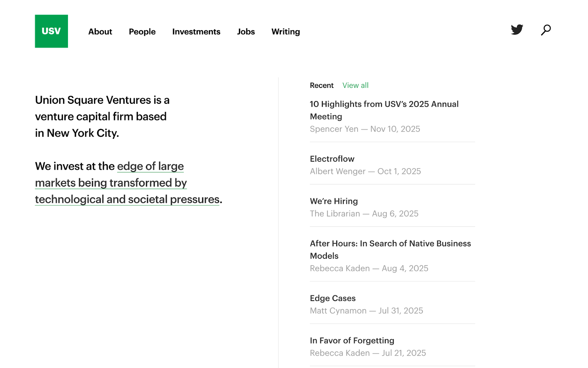Click the 'Union Square Ventures is a' intro text

(x=102, y=100)
